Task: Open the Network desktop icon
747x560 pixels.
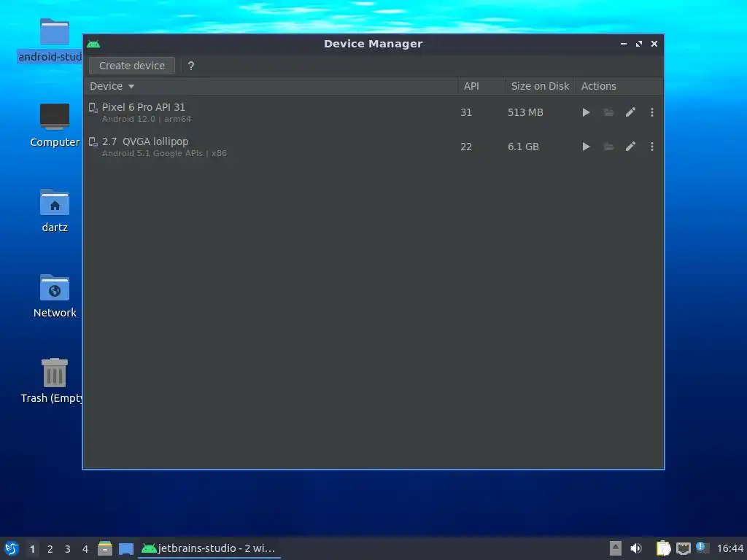Action: point(54,287)
